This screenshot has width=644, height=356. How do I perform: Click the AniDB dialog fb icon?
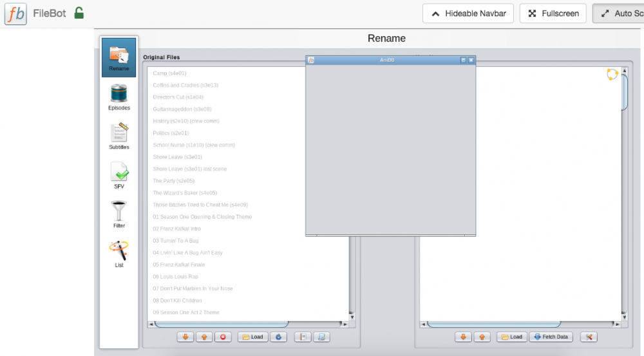311,61
